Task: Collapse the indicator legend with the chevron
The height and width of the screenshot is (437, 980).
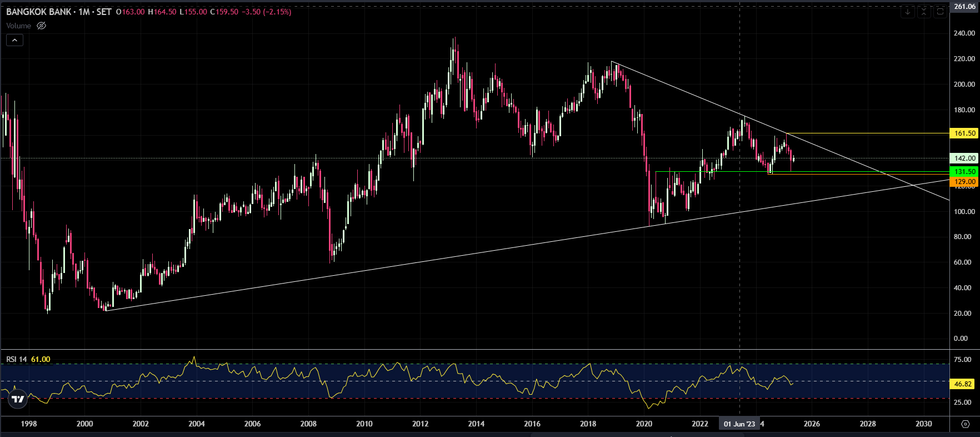Action: click(x=14, y=40)
